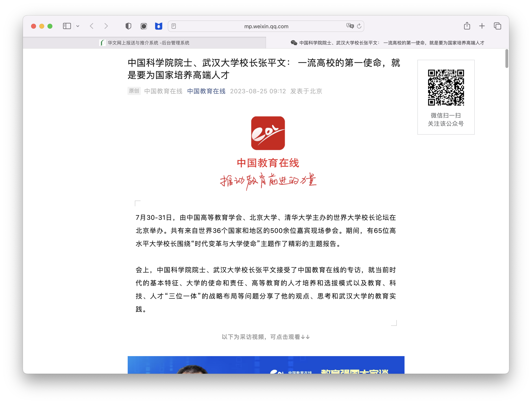This screenshot has height=404, width=532.
Task: Close the Safari window
Action: pos(33,26)
